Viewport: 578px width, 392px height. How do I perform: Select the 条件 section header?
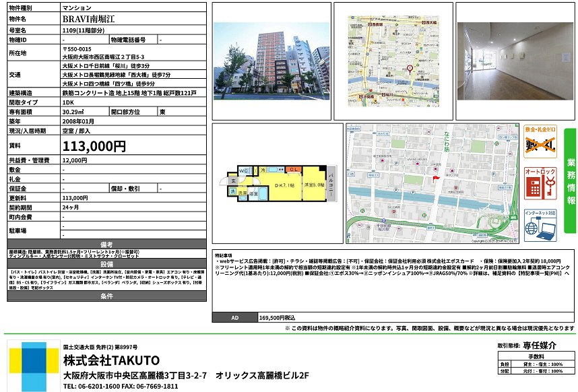[106, 296]
